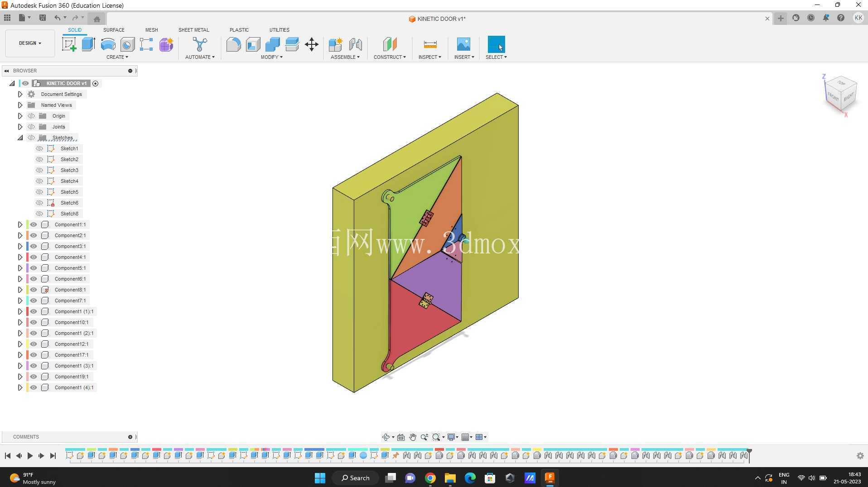Screen dimensions: 868x487
Task: Select Sketch8 in the browser
Action: click(x=69, y=214)
